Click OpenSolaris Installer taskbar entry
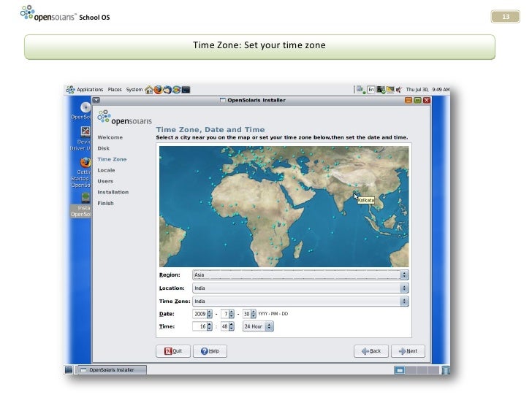532x411 pixels. (x=113, y=369)
